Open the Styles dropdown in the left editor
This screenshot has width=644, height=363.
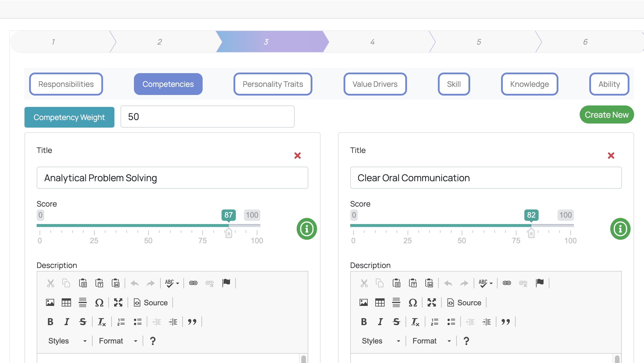(x=67, y=341)
